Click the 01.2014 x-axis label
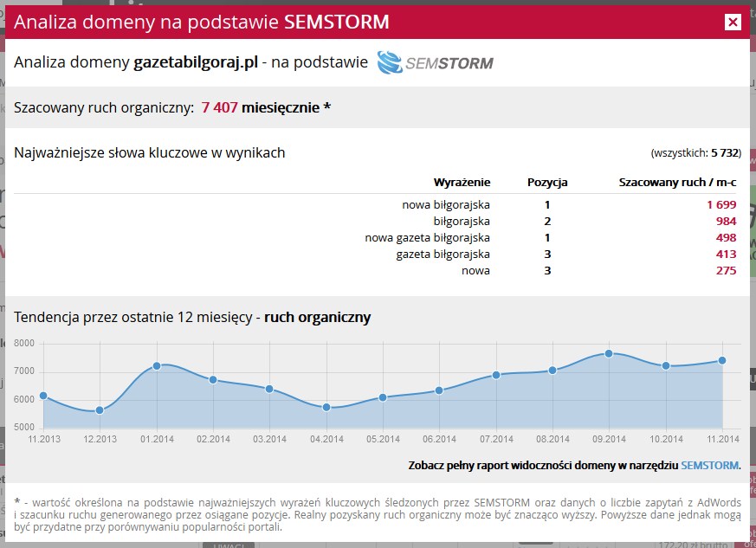 coord(157,439)
